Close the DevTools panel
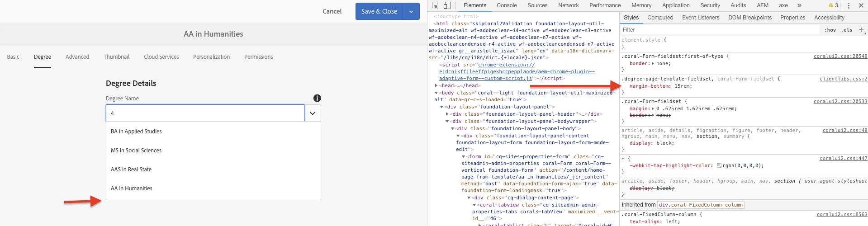This screenshot has height=226, width=868. pos(861,5)
